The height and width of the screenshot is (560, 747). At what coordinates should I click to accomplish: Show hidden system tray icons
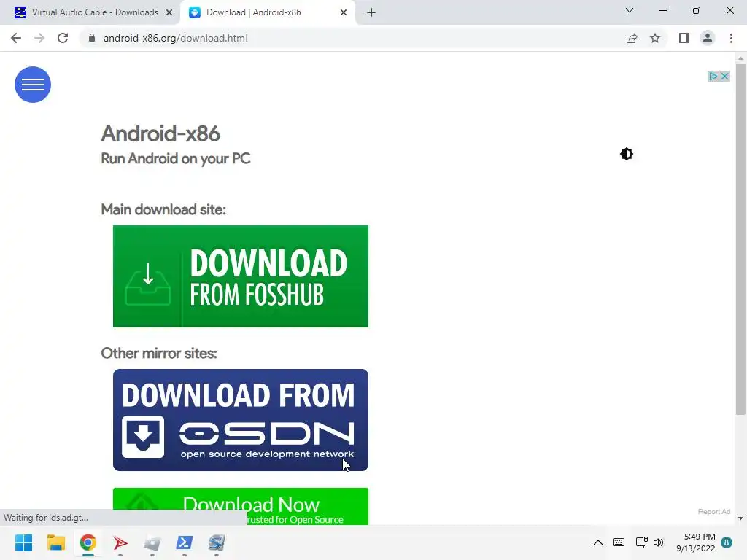point(598,542)
